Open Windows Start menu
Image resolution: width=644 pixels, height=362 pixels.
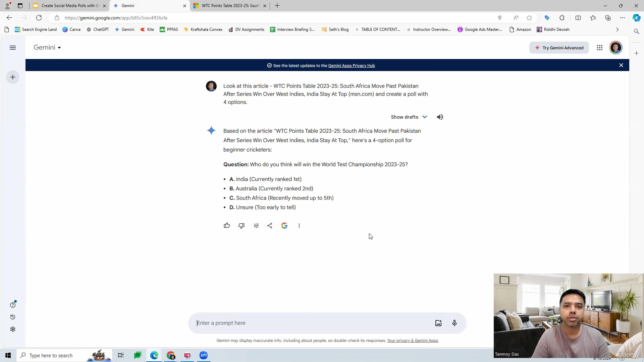8,355
